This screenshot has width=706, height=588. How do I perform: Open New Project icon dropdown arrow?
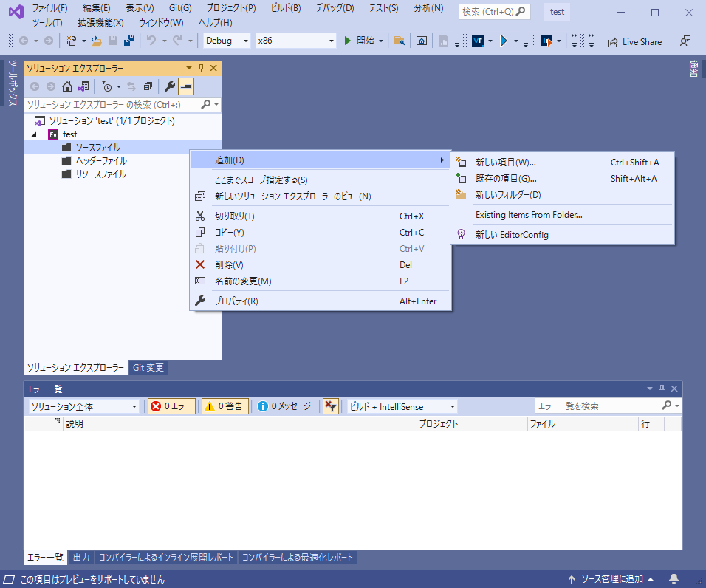(x=83, y=41)
